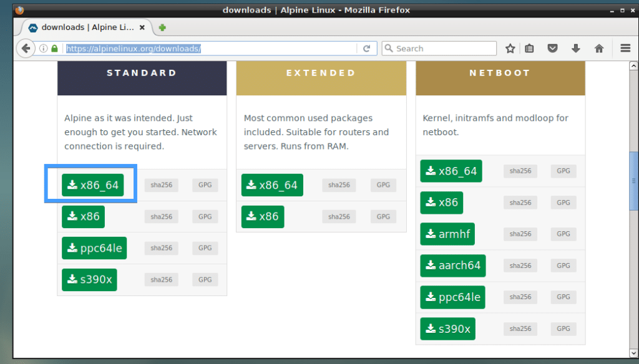The width and height of the screenshot is (639, 364).
Task: Download the Extended x86 image
Action: [x=263, y=216]
